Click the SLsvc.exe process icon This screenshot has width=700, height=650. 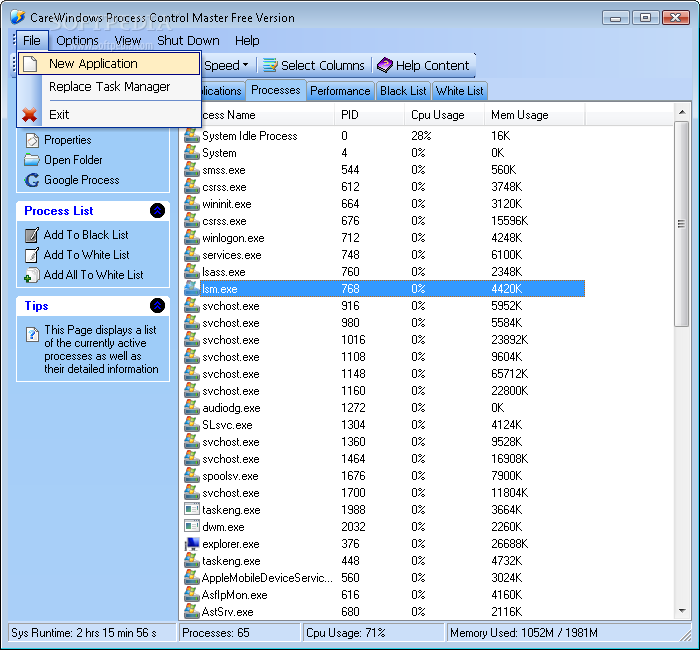[192, 425]
